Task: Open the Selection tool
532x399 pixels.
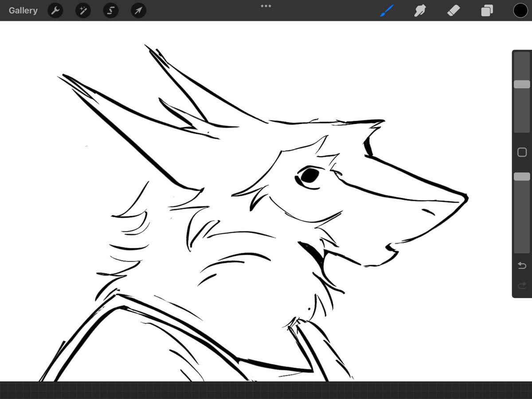Action: pyautogui.click(x=111, y=11)
